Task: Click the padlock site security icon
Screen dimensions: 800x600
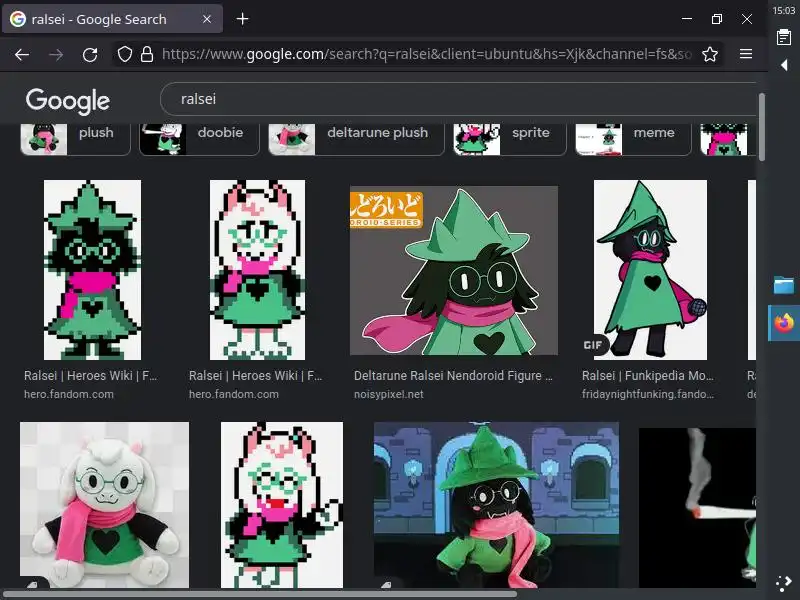Action: [147, 54]
